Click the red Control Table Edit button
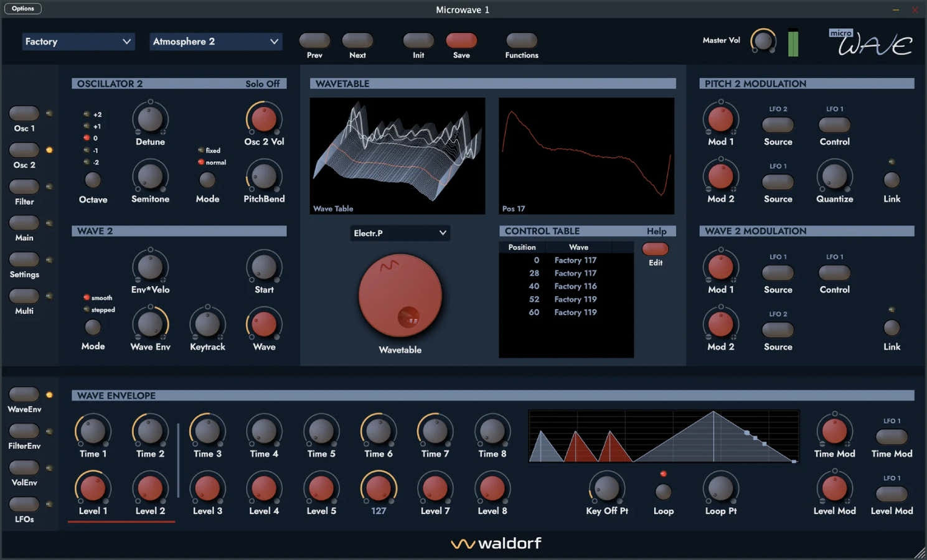This screenshot has width=927, height=560. [656, 249]
